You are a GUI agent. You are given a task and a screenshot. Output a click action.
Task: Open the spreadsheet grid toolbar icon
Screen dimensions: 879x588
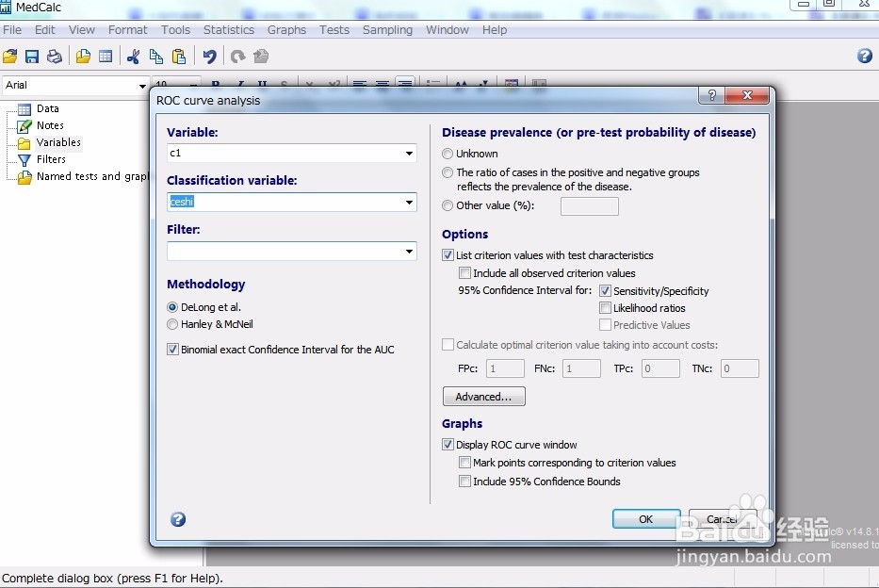pos(106,56)
